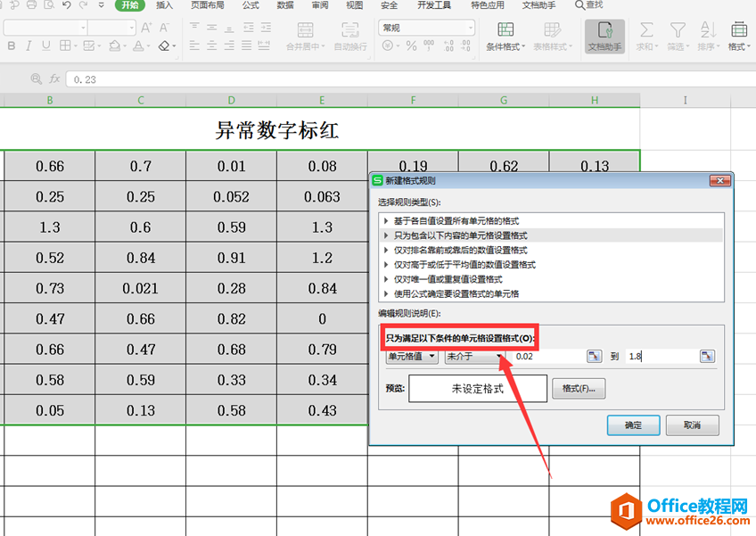Select rule type 仅对排名靠前或靠后的数值设置格式
This screenshot has height=536, width=756.
click(551, 250)
